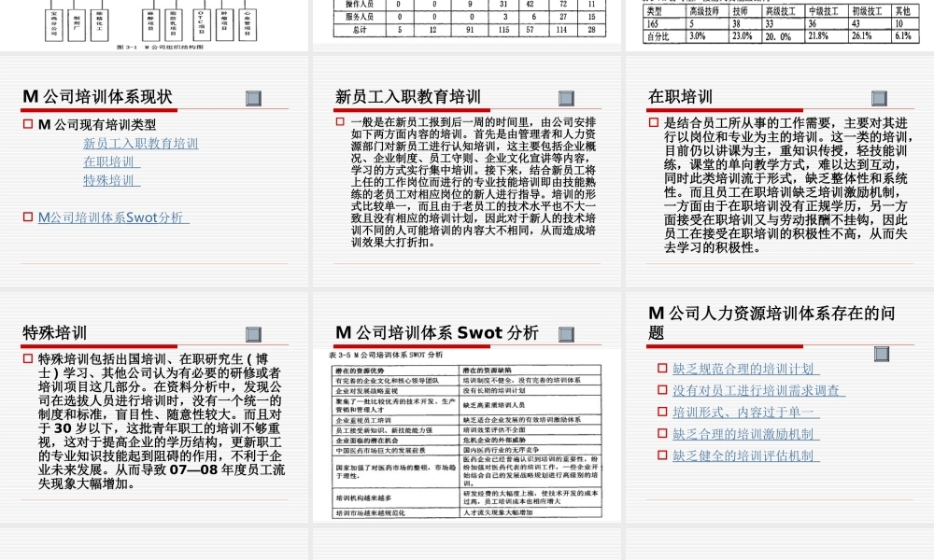Click the 特殊培训 slide title
Image resolution: width=934 pixels, height=560 pixels.
coord(55,332)
